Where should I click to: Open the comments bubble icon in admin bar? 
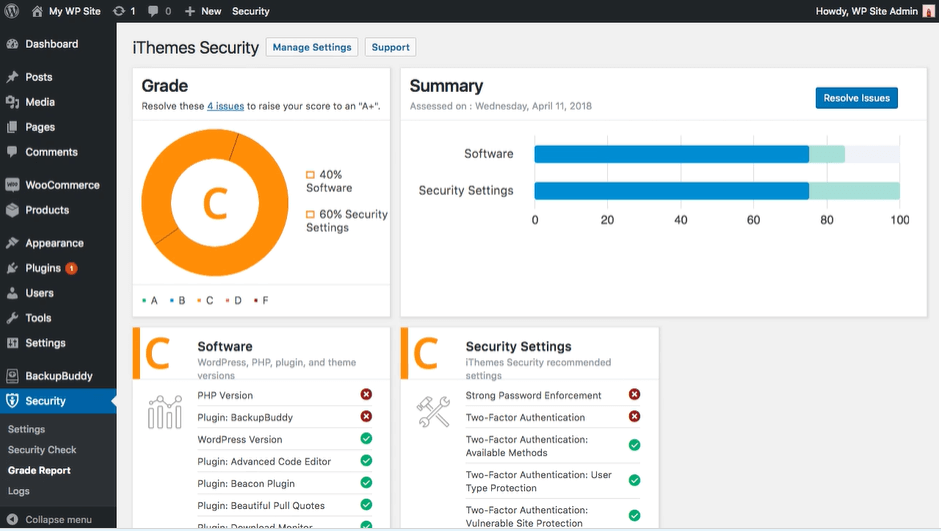153,11
